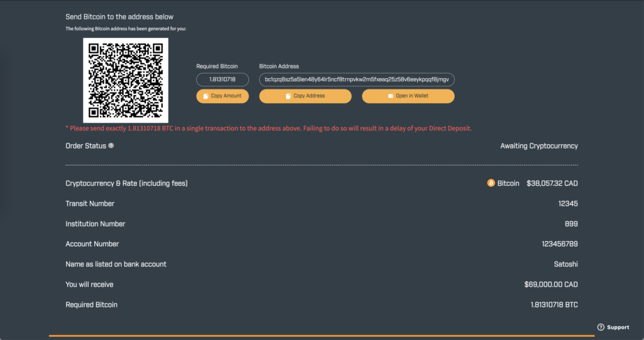Viewport: 644px width, 340px height.
Task: Click the '1.81310718 BTC' value at bottom
Action: tap(554, 305)
